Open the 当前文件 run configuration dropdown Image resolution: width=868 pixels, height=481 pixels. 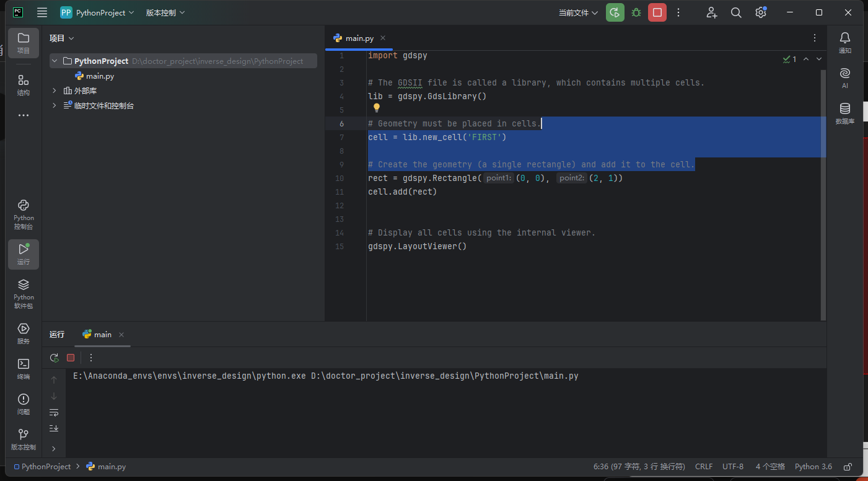pos(576,12)
